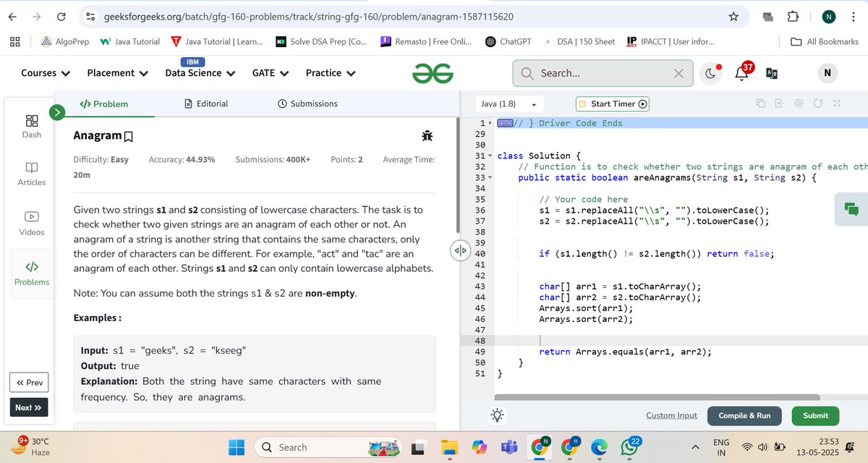
Task: Click line 49 return Arrays.equals statement
Action: click(x=625, y=352)
